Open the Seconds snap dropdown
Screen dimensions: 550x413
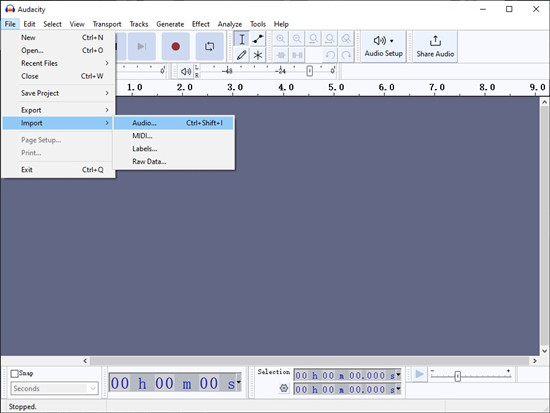[x=54, y=388]
